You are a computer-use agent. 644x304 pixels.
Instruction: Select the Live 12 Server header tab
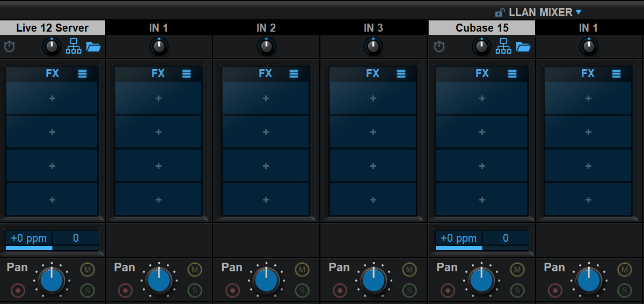pos(52,28)
